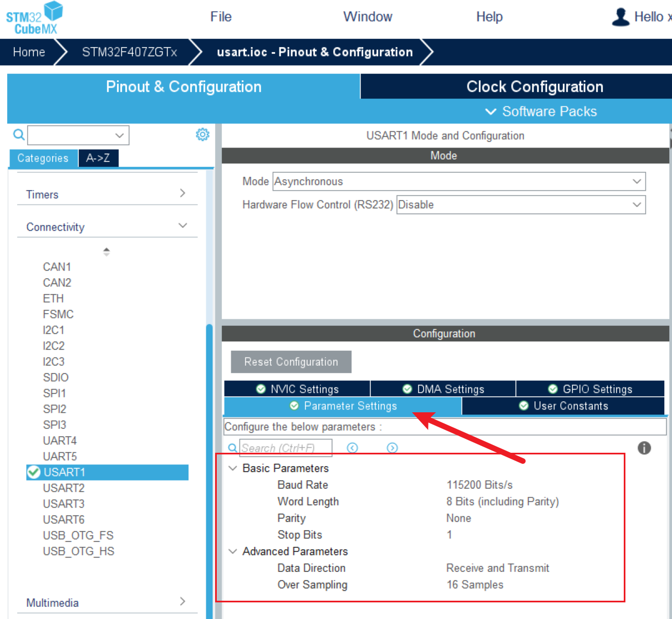
Task: Select the Categories tab
Action: pos(43,158)
